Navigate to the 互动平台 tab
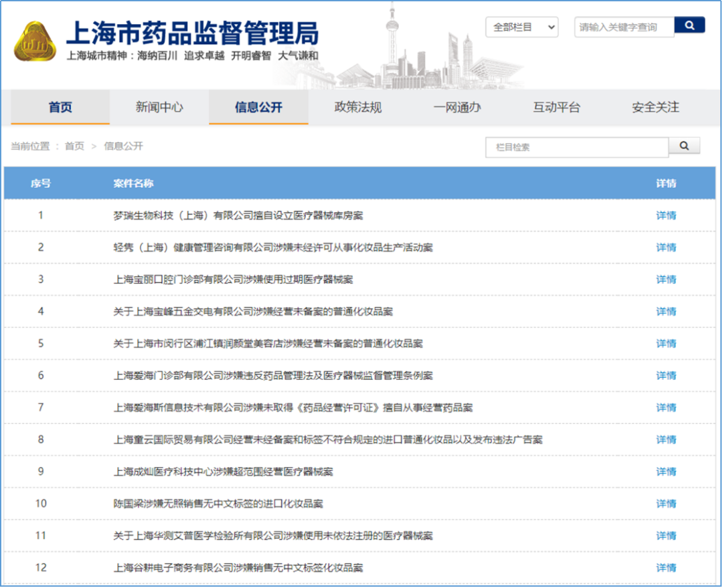This screenshot has height=588, width=723. tap(556, 107)
